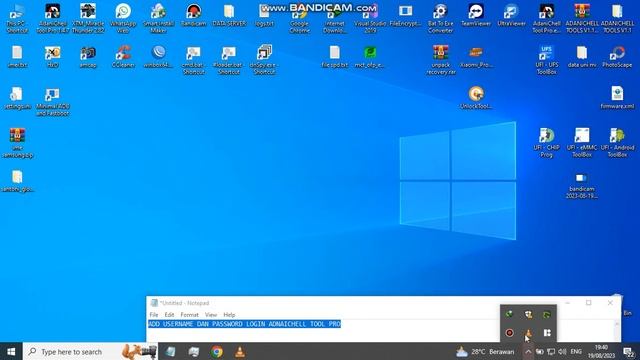The height and width of the screenshot is (360, 640).
Task: Select the UFI - eMMC ToolBox icon
Action: 582,142
